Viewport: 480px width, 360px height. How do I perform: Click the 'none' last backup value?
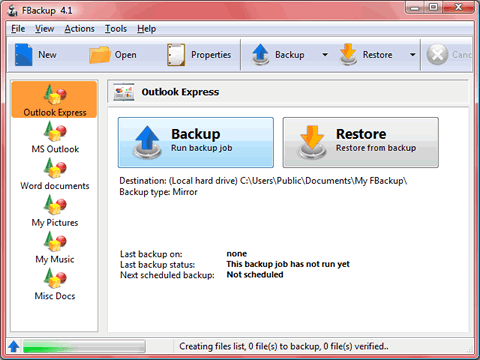coord(237,254)
